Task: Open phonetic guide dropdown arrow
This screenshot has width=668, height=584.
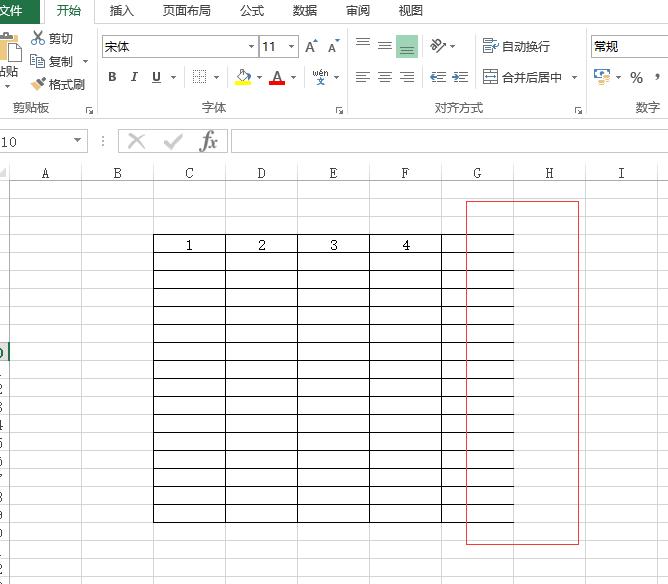Action: point(337,78)
